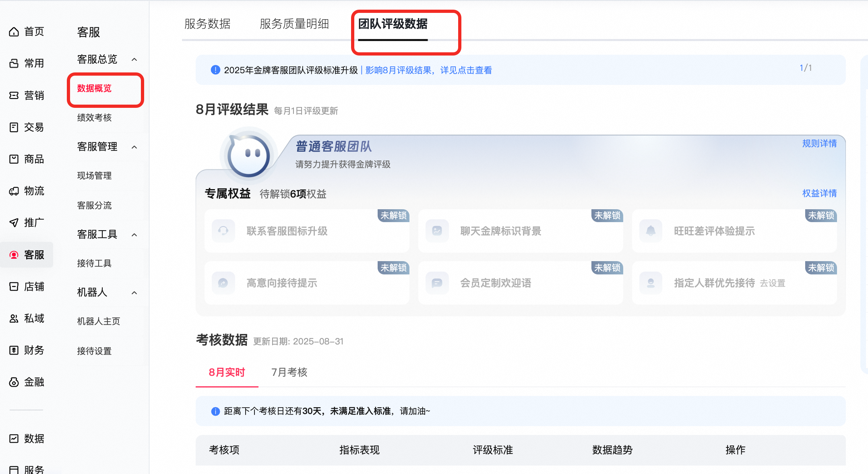The image size is (868, 474).
Task: Click the 店铺 store icon
Action: pos(14,286)
